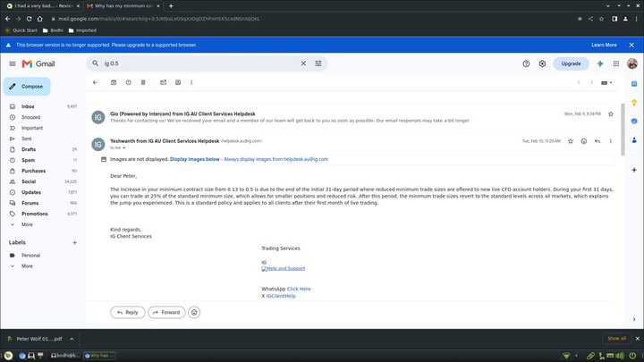644x362 pixels.
Task: Click the Reply button below email
Action: (x=127, y=312)
